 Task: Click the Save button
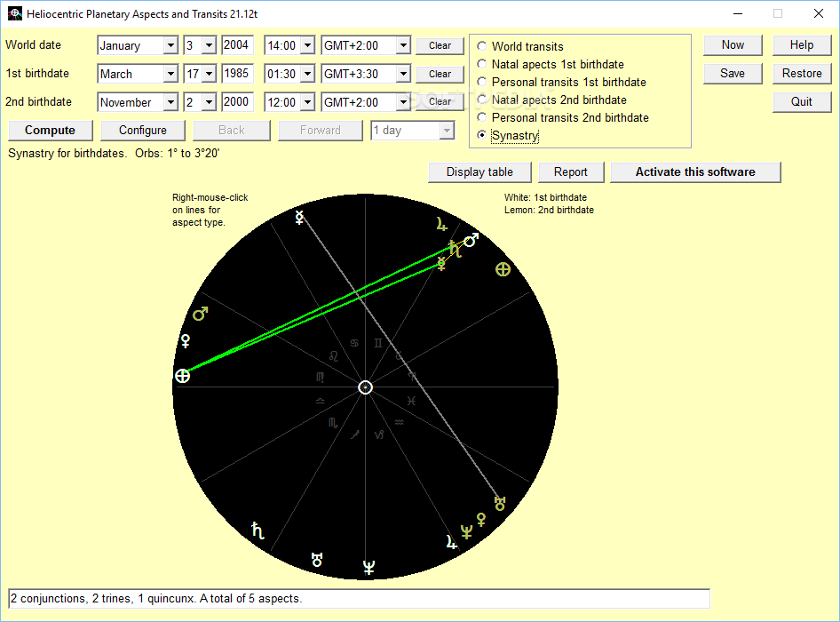click(x=733, y=74)
